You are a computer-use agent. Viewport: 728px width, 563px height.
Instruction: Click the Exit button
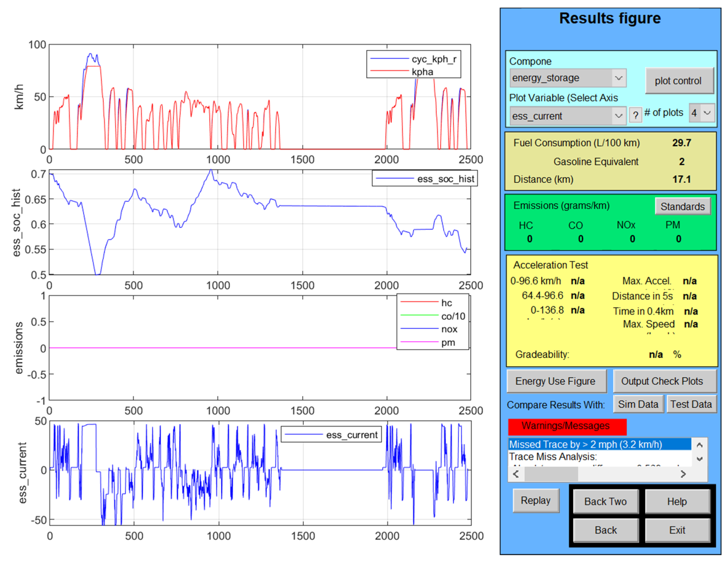click(x=677, y=530)
